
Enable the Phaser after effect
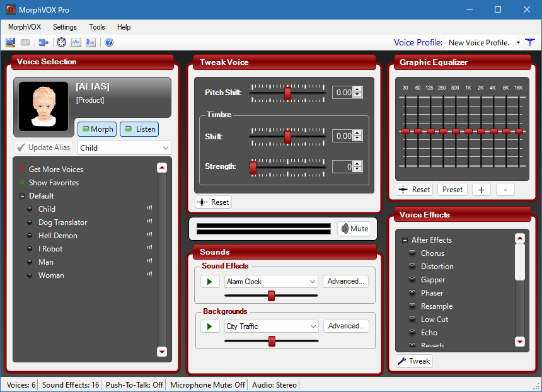pyautogui.click(x=412, y=293)
